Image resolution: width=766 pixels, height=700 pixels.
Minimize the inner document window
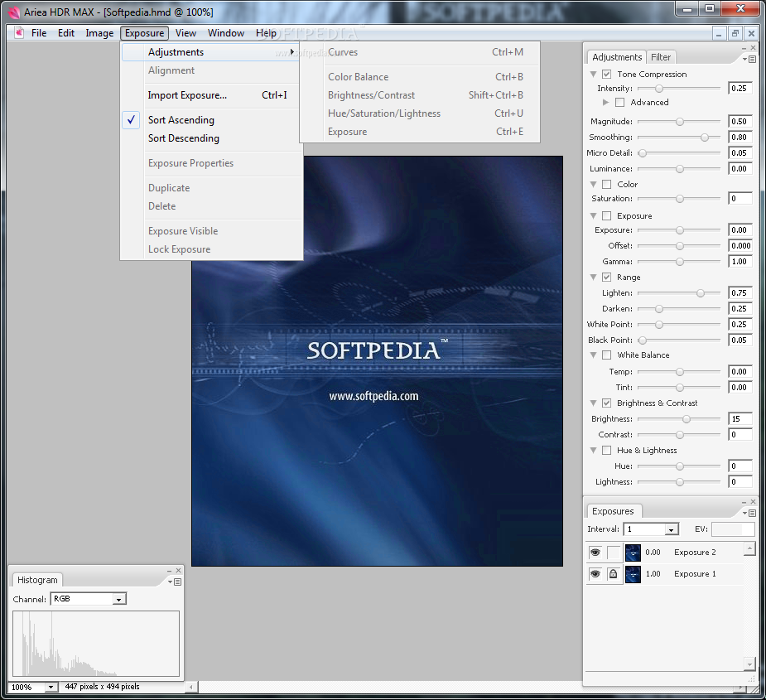(x=719, y=33)
